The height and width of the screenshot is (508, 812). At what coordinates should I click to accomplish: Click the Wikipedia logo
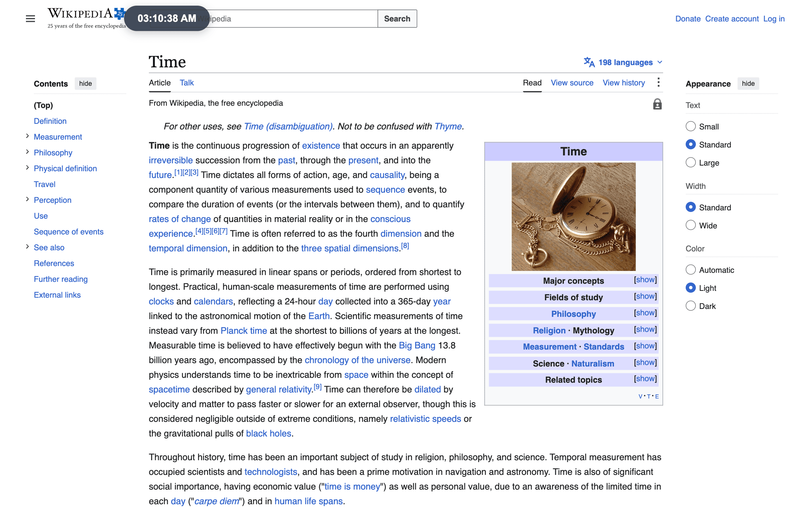click(x=86, y=18)
